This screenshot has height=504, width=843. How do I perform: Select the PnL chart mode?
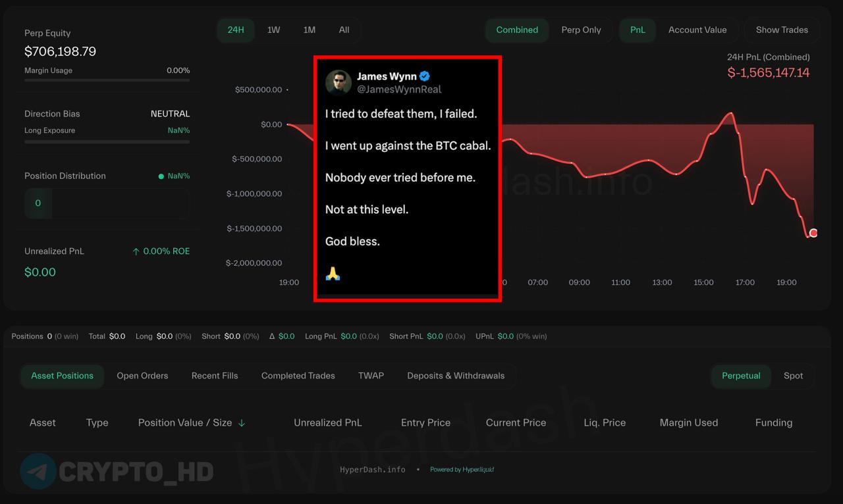tap(638, 30)
